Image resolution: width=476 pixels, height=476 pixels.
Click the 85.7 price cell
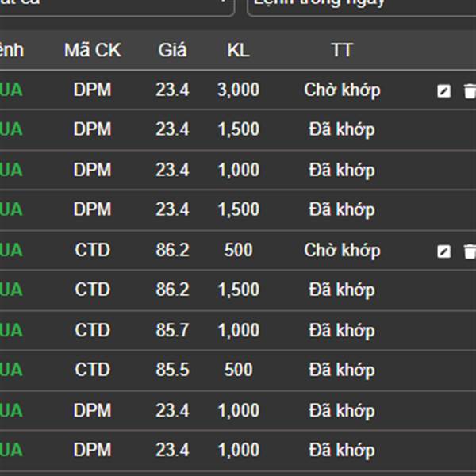(x=172, y=330)
